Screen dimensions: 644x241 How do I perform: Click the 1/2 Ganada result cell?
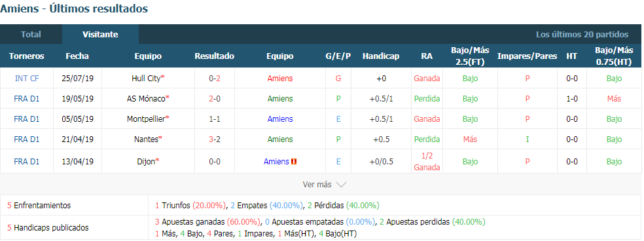tap(427, 162)
